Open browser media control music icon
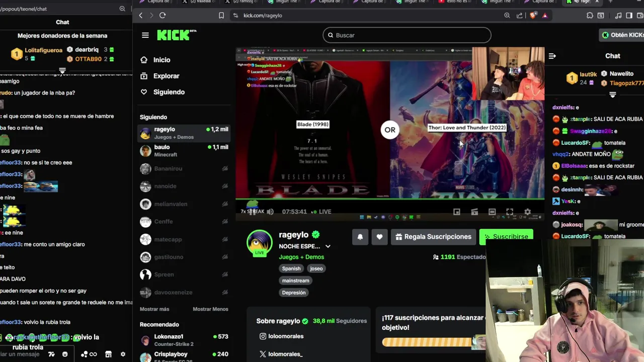 coord(618,16)
